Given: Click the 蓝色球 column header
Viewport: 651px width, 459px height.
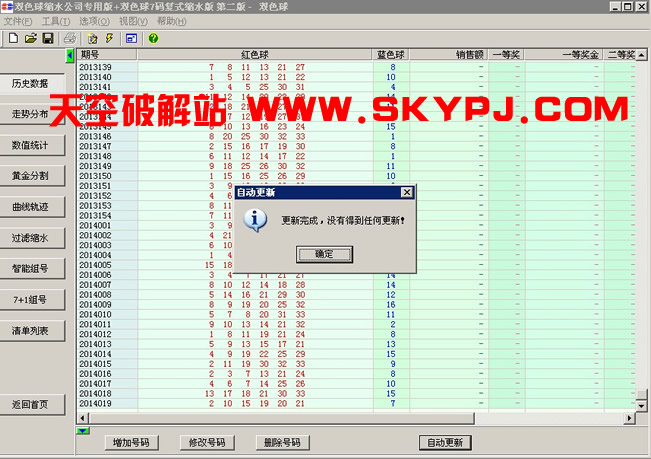Looking at the screenshot, I should [391, 54].
